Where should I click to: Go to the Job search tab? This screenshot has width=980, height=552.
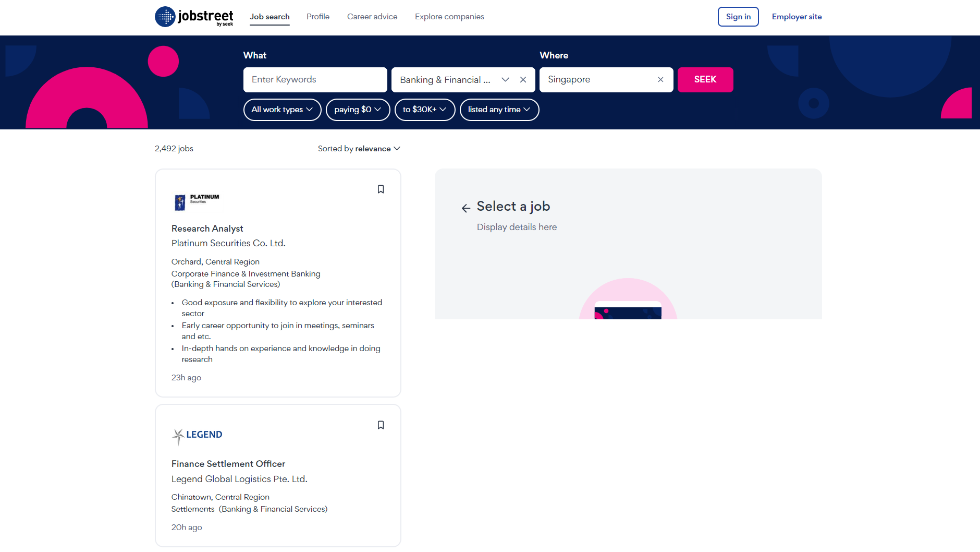269,17
